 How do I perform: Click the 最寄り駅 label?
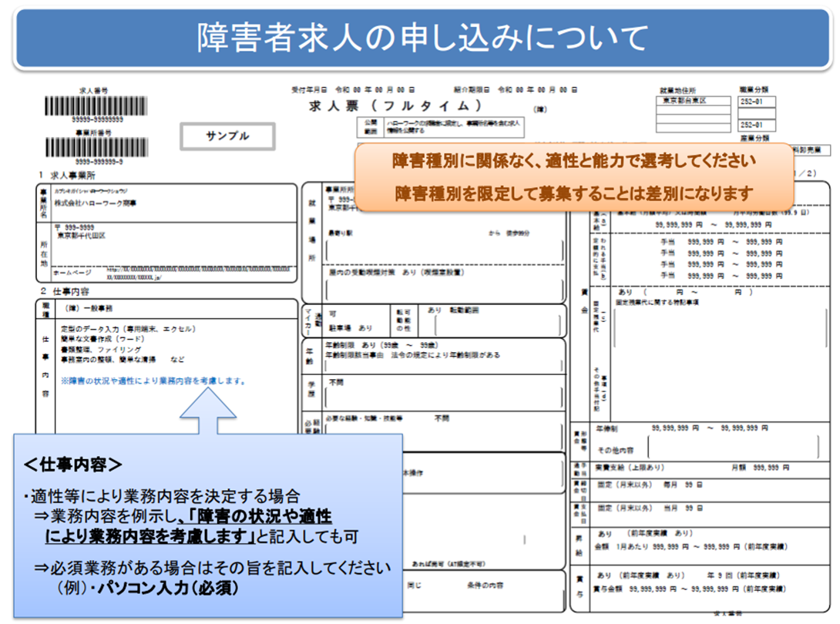tap(341, 233)
